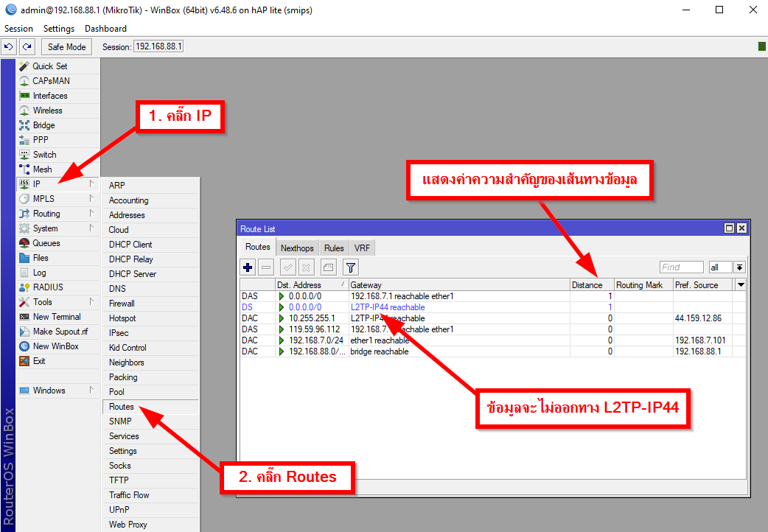Select ARP in the IP submenu
This screenshot has height=532, width=768.
(151, 186)
